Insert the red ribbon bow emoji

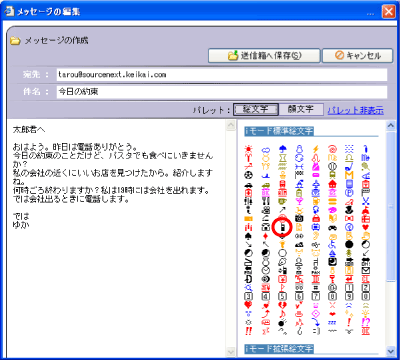coord(349,219)
